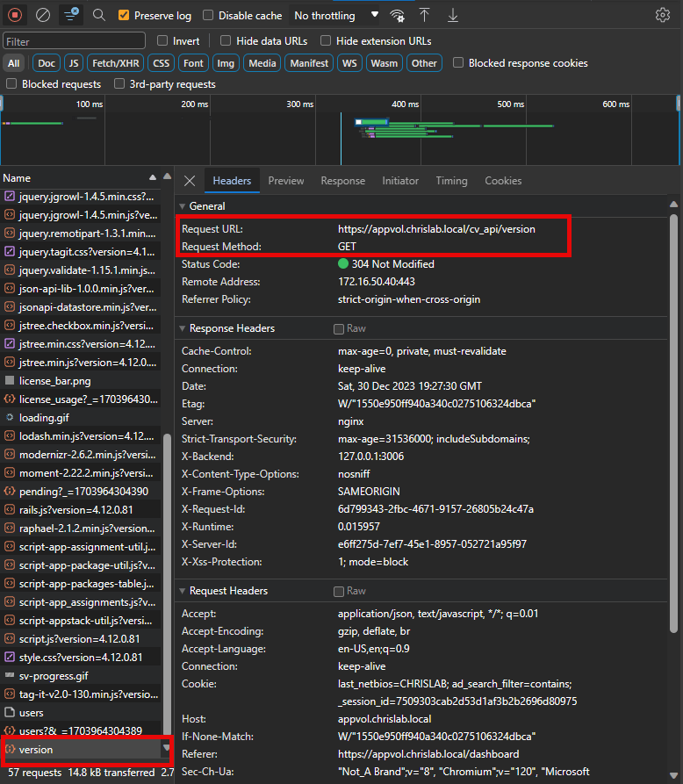Open network settings gear icon
Screen dimensions: 683x784
[663, 15]
